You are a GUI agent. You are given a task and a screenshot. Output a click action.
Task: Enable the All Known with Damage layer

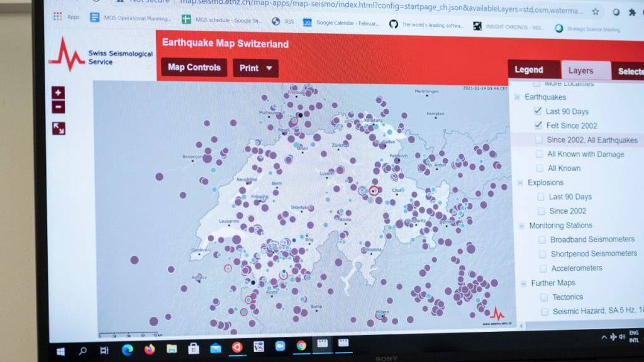pos(539,154)
